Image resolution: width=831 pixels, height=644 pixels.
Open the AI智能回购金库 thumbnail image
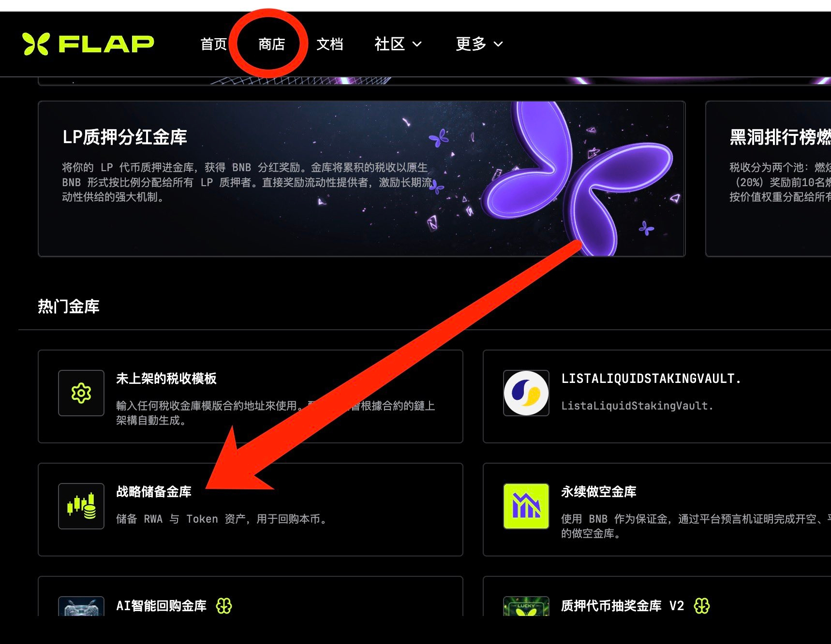(81, 606)
